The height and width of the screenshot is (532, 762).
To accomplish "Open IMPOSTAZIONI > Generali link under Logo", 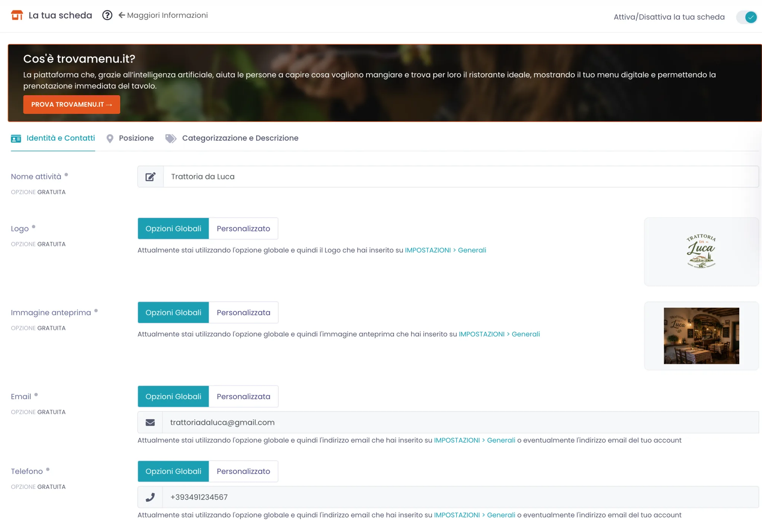I will [445, 250].
